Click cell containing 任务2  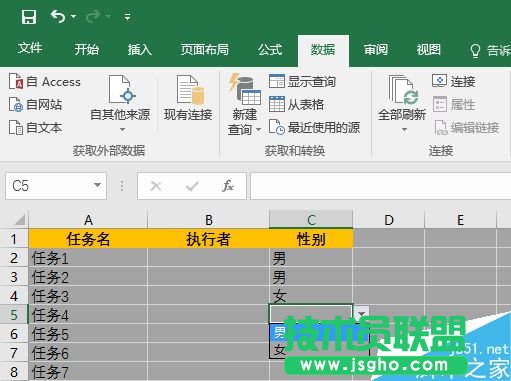(88, 277)
